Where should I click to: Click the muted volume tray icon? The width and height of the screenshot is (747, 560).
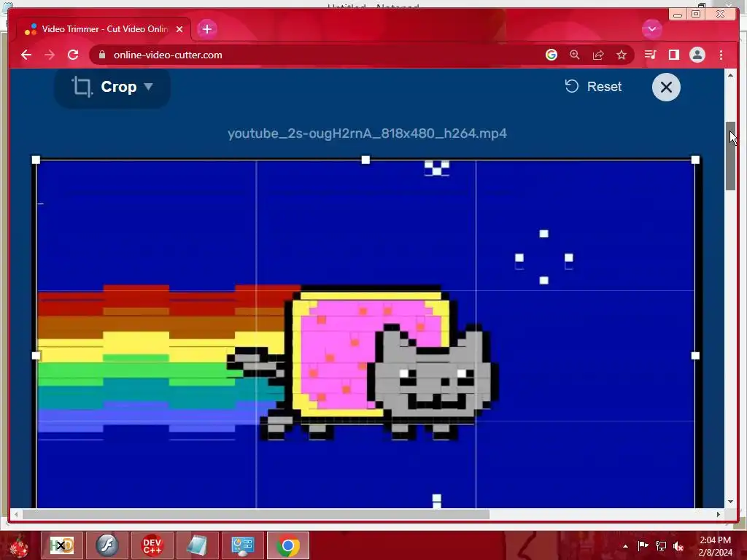tap(678, 545)
